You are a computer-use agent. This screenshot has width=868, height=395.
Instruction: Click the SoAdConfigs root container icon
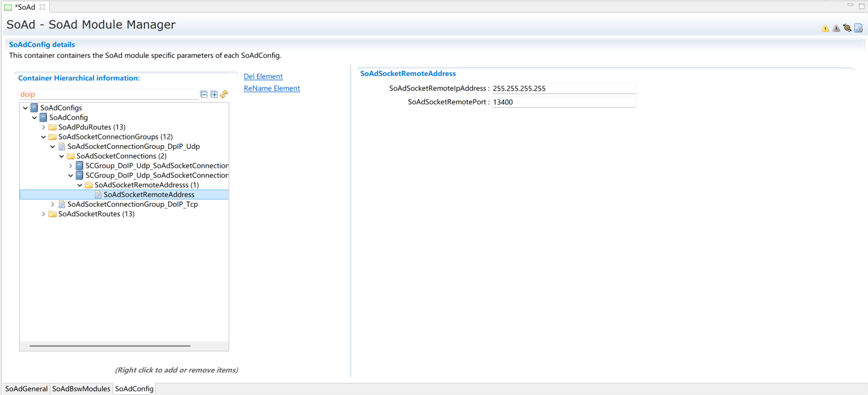pos(35,108)
